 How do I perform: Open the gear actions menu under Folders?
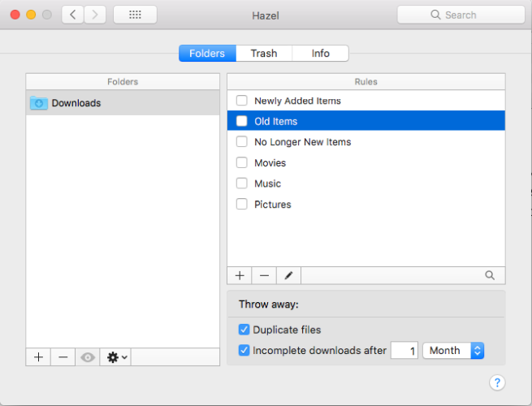115,357
